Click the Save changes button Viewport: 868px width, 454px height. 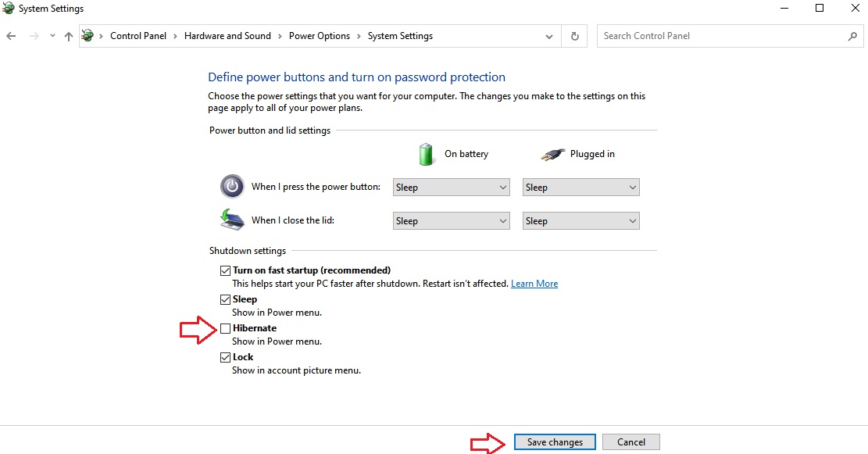pyautogui.click(x=555, y=441)
